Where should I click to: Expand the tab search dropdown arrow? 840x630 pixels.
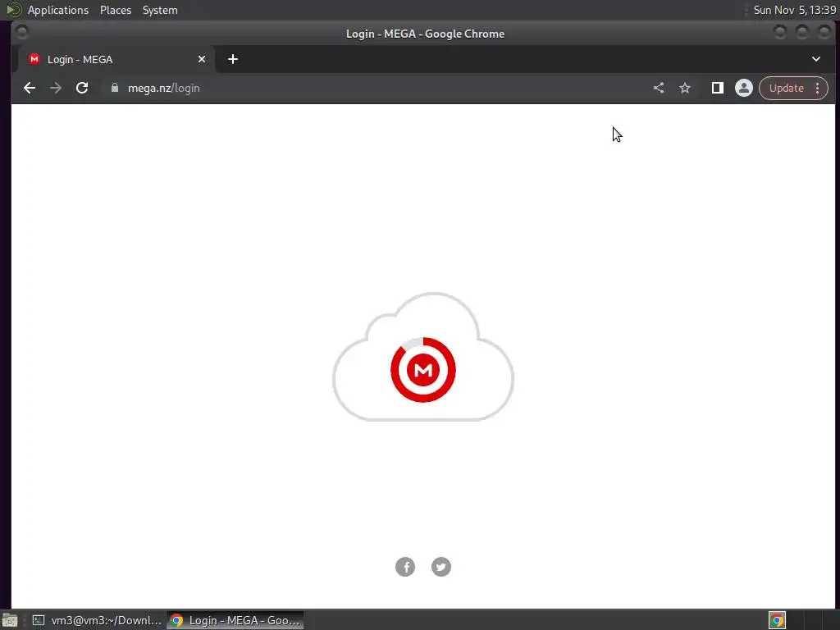(816, 59)
